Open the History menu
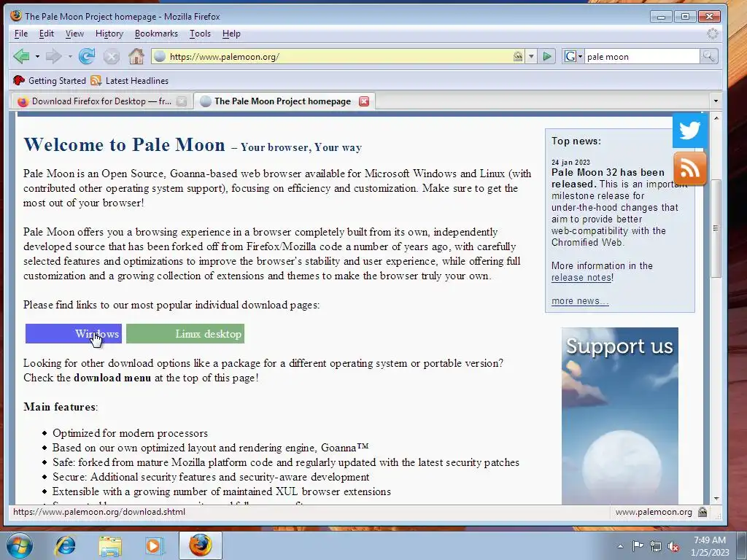The width and height of the screenshot is (747, 560). point(109,34)
